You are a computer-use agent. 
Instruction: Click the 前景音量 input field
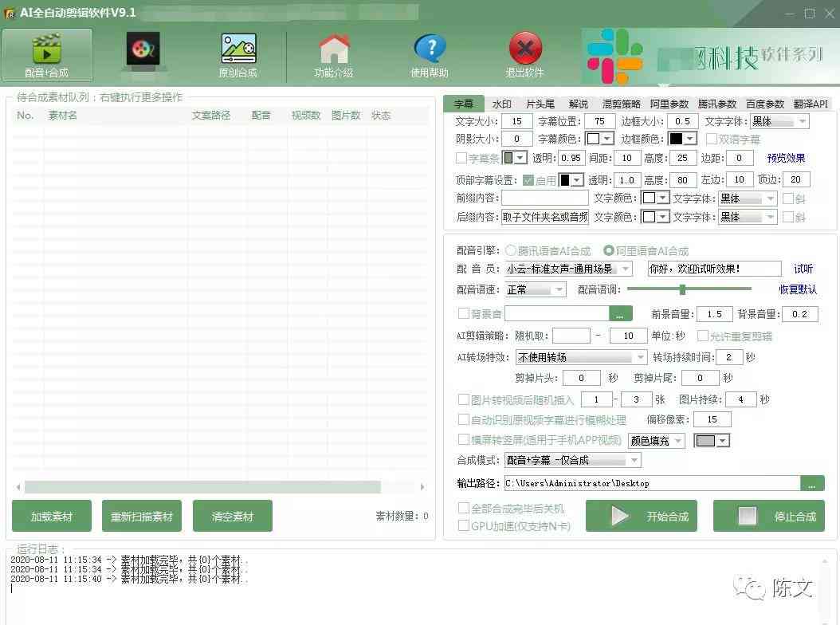tap(715, 314)
